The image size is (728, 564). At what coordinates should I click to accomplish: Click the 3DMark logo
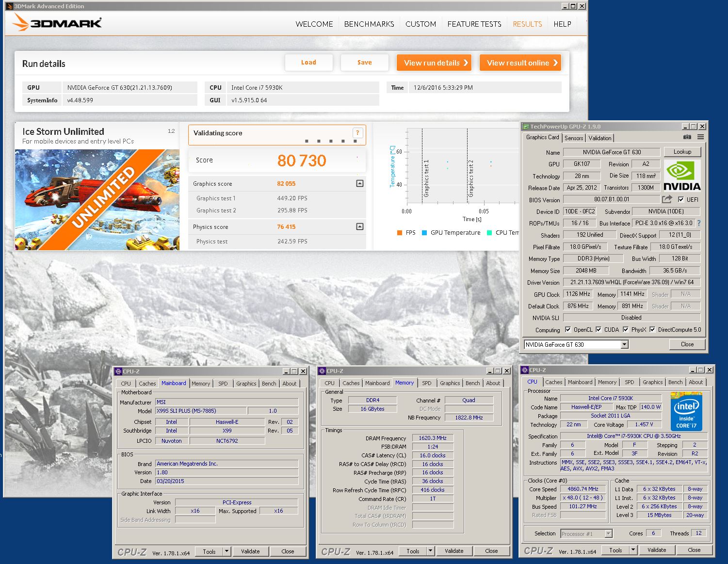[x=57, y=23]
